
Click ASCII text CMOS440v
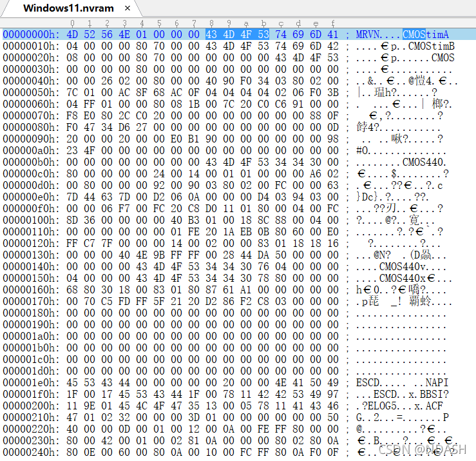[x=402, y=266]
